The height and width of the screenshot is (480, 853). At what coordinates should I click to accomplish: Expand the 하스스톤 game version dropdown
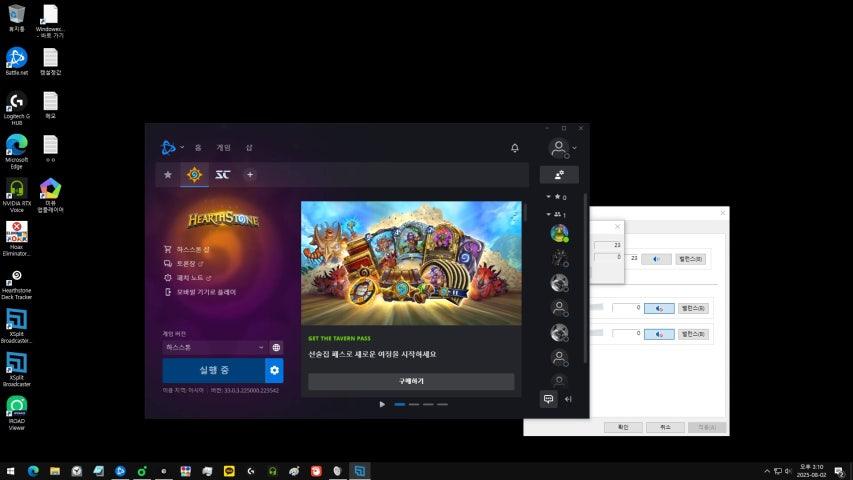214,347
